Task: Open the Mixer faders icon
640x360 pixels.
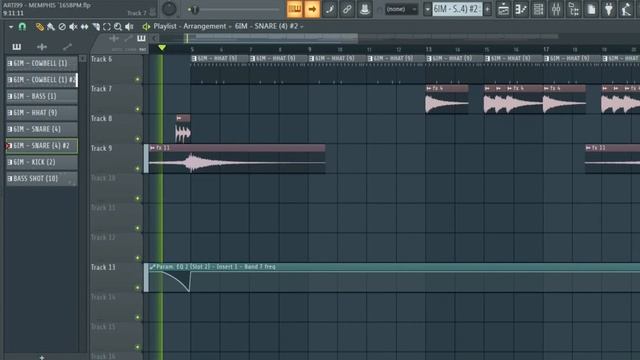Action: coord(556,9)
